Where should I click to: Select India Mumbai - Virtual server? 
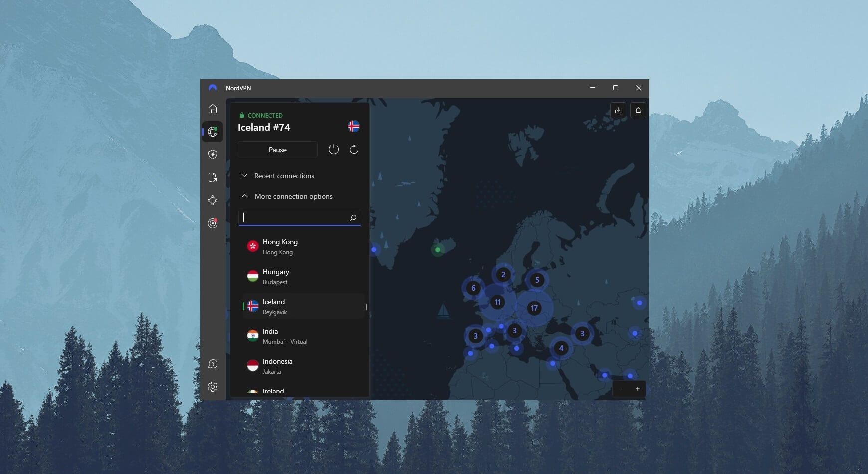tap(303, 336)
